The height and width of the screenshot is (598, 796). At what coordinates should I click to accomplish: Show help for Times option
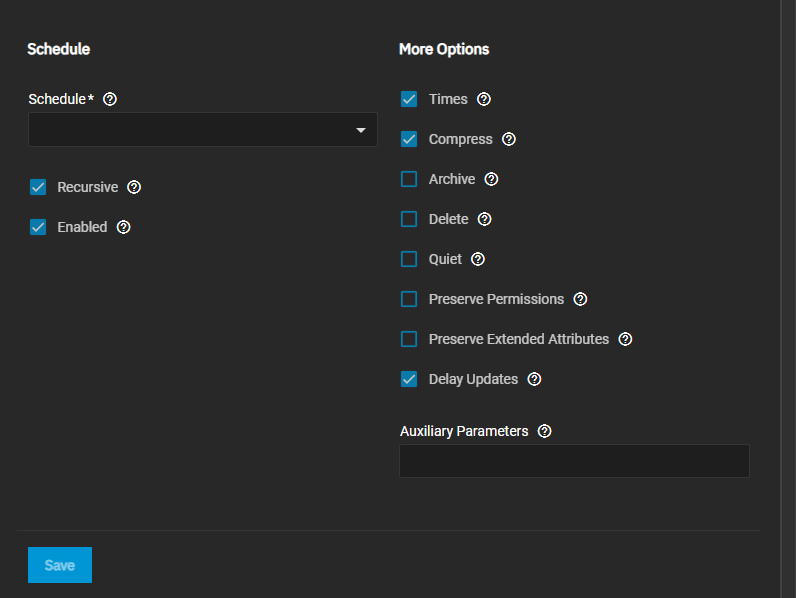484,99
